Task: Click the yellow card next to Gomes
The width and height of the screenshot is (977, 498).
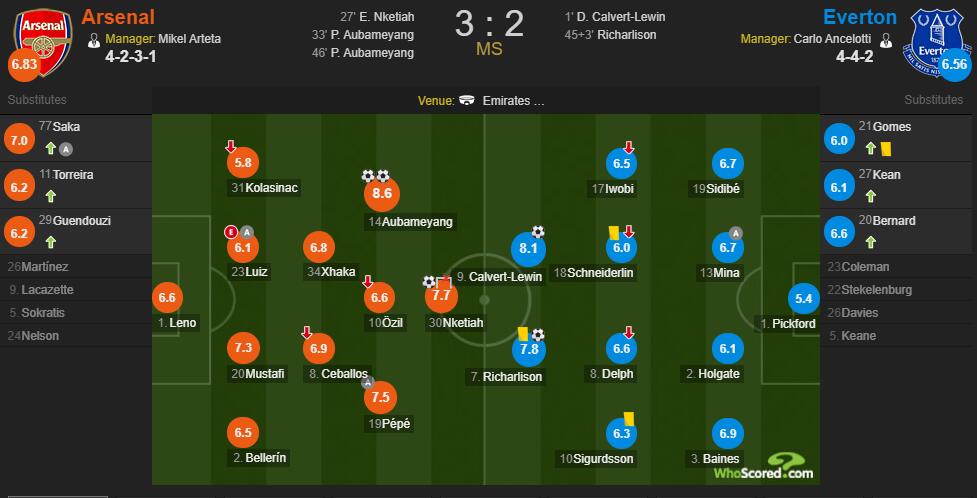Action: (885, 149)
